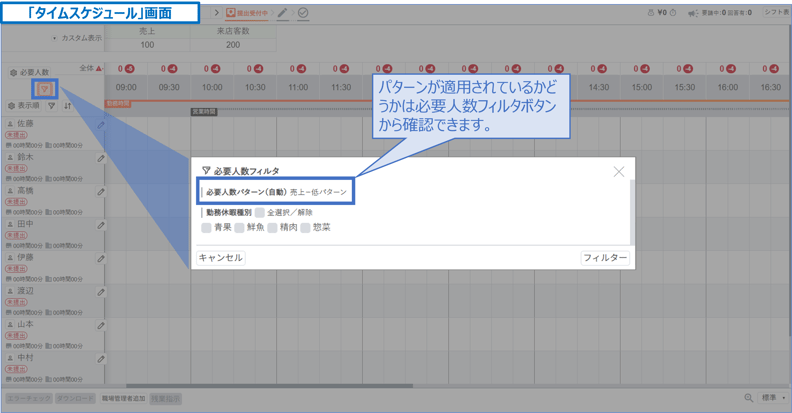The height and width of the screenshot is (413, 792).
Task: Check the 青果 checkbox
Action: pos(207,228)
